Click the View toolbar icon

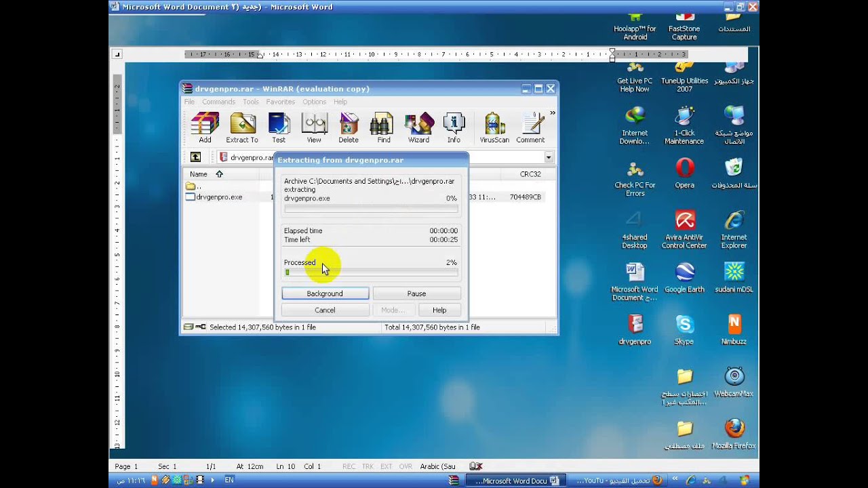pyautogui.click(x=314, y=127)
